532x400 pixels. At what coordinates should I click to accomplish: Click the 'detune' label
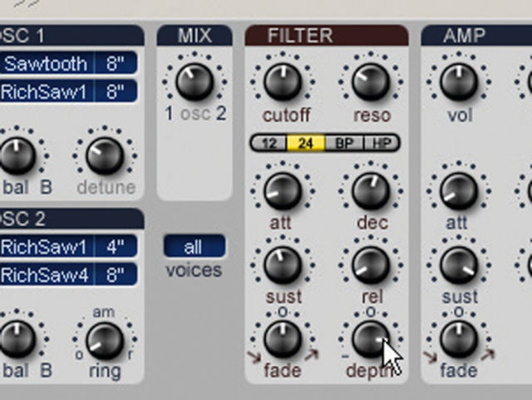(106, 187)
